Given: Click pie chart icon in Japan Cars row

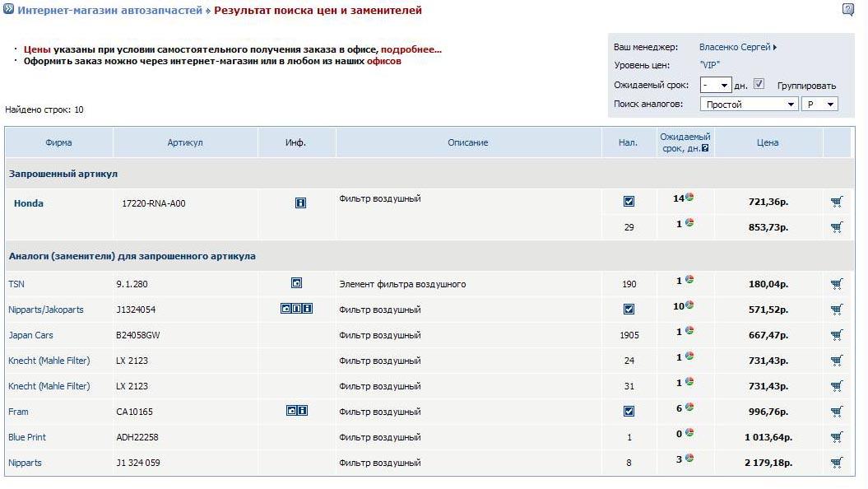Looking at the screenshot, I should point(689,331).
